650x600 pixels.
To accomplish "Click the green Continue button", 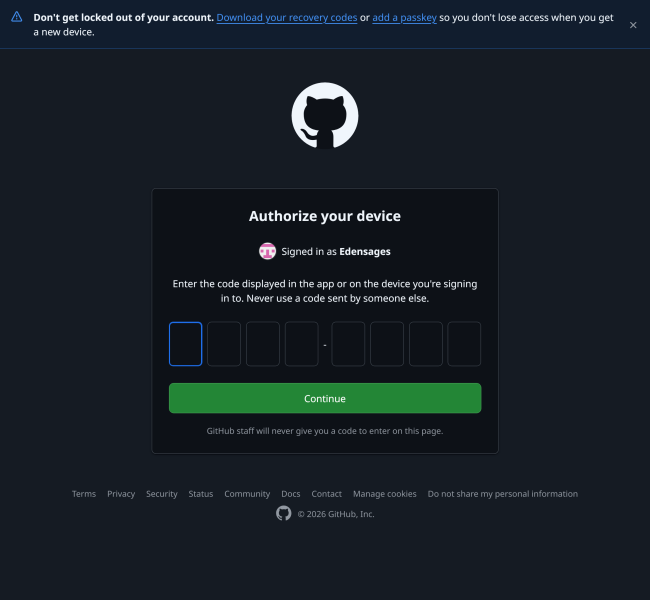I will [x=325, y=398].
